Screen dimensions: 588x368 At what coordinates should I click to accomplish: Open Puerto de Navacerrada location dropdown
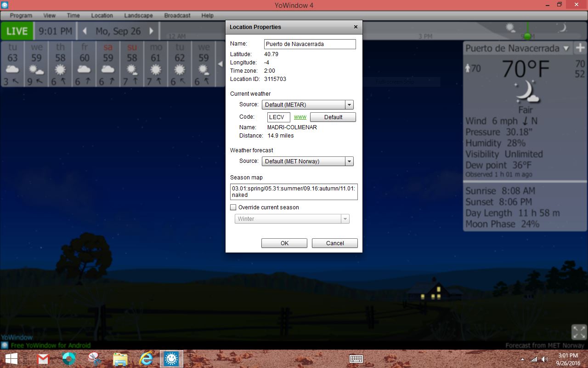(566, 48)
